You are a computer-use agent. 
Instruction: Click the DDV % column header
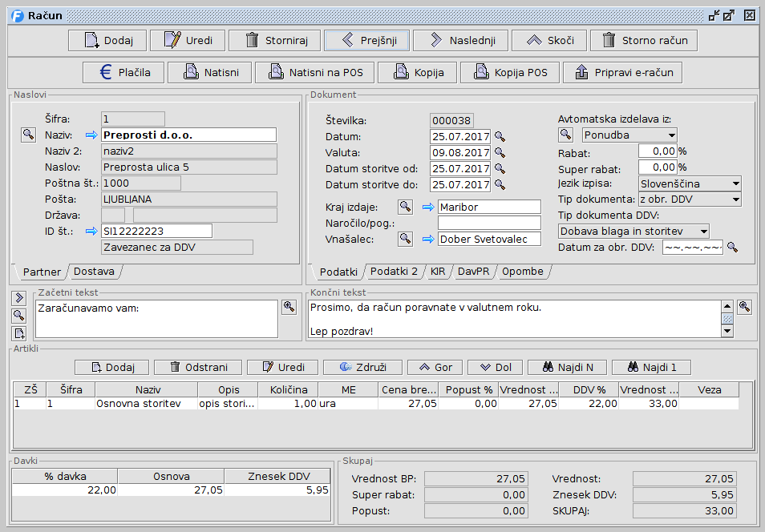pyautogui.click(x=589, y=389)
